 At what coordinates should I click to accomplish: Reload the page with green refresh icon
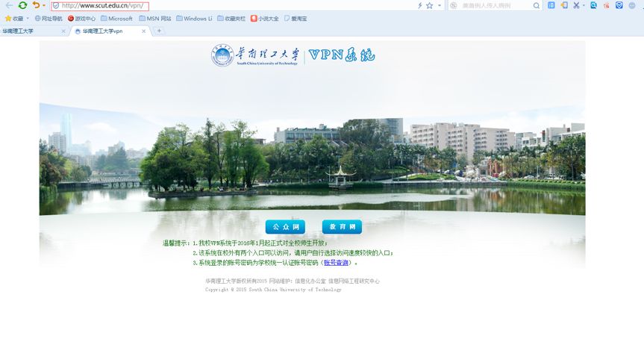point(22,5)
